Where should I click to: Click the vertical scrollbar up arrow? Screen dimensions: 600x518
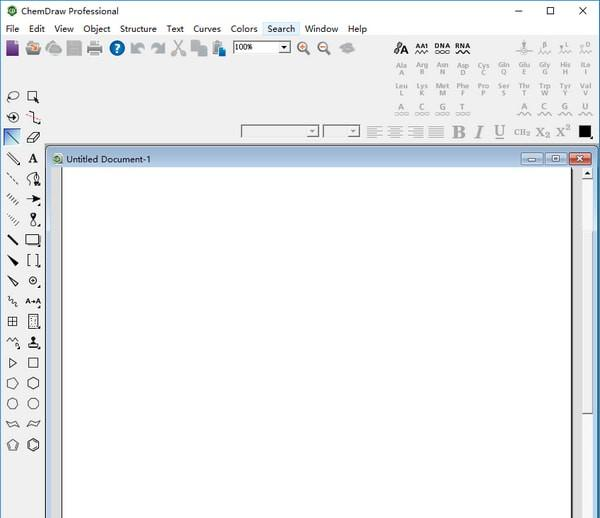click(587, 174)
